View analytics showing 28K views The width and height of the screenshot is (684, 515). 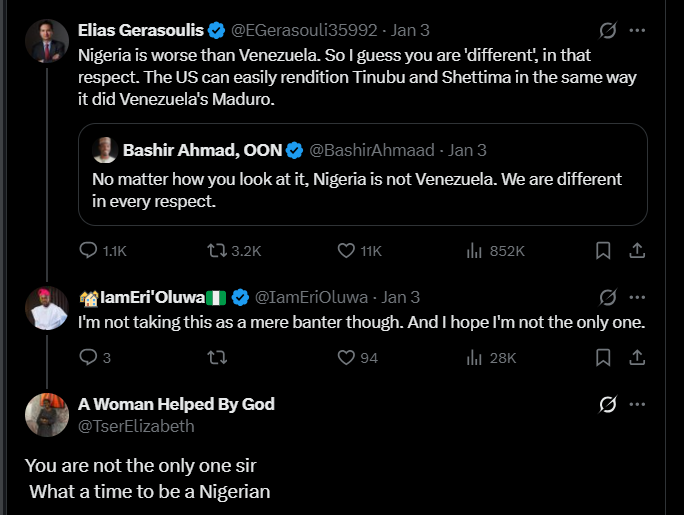[475, 357]
